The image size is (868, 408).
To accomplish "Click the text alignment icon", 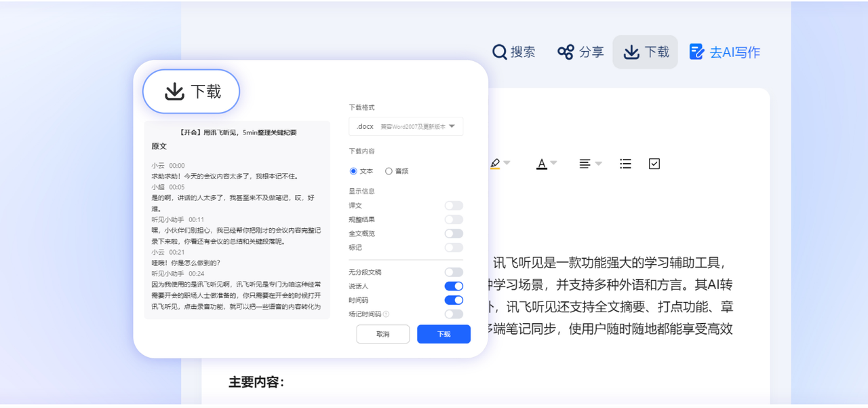I will coord(585,164).
